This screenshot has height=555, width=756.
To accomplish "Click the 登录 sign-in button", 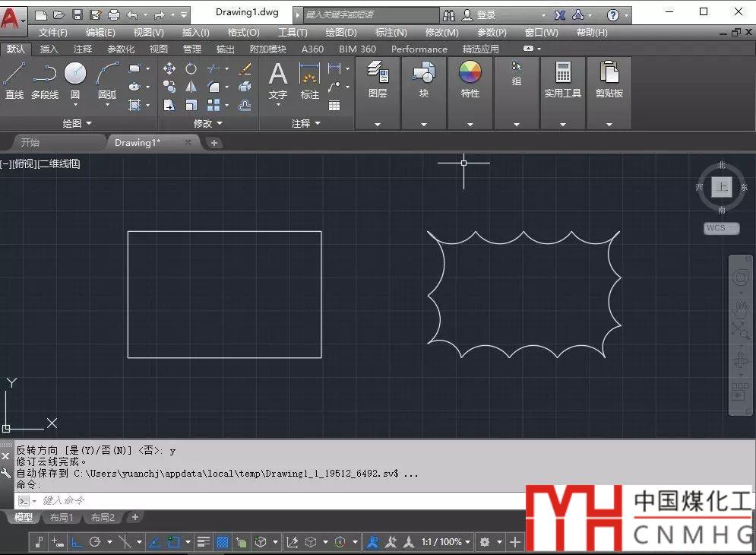I will [x=486, y=14].
